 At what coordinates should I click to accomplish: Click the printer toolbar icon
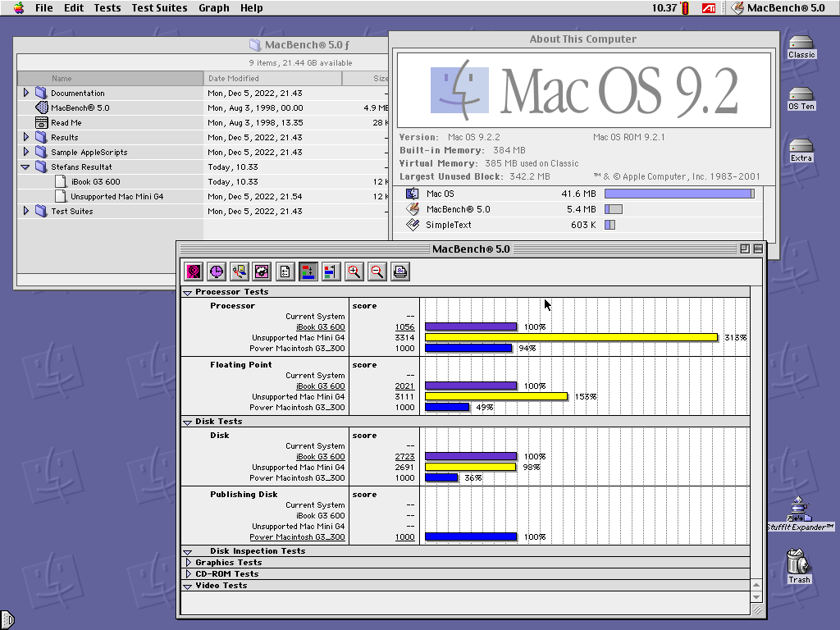[400, 272]
